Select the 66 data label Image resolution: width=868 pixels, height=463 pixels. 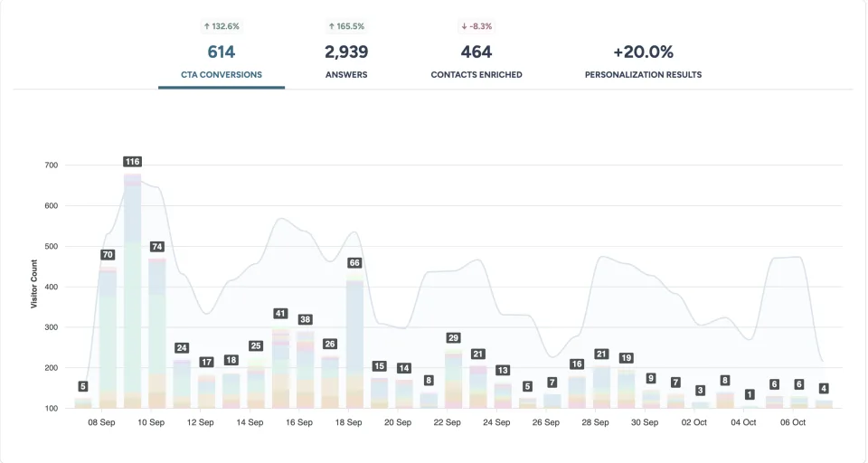coord(354,262)
